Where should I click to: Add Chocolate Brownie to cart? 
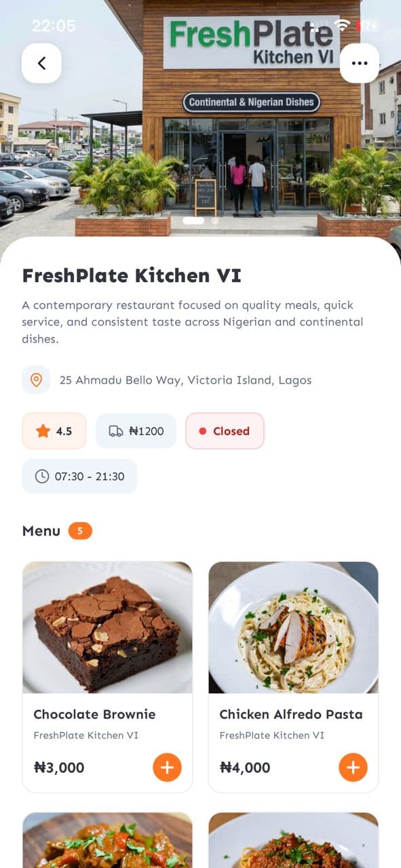coord(166,768)
